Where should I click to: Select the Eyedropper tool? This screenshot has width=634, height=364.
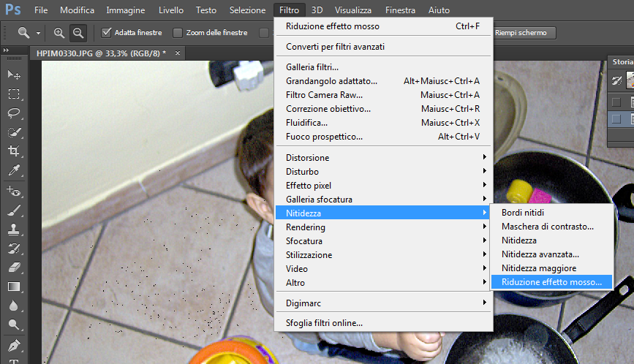14,170
